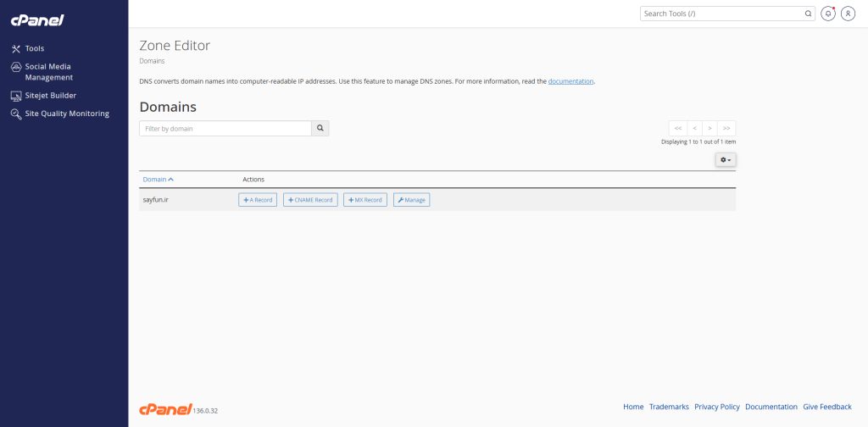Open the Privacy Policy footer link
Viewport: 868px width, 427px height.
coord(717,407)
